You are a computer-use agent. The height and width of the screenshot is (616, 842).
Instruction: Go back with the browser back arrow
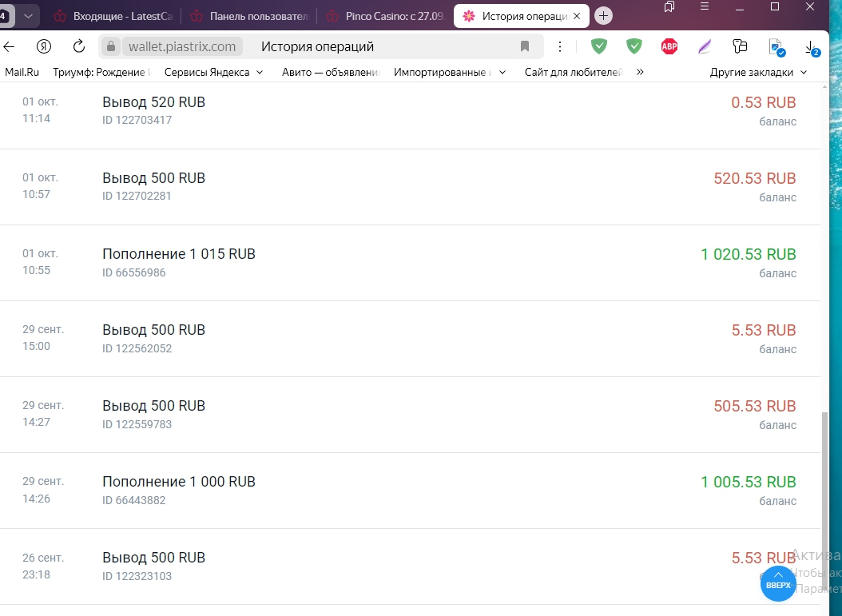click(x=9, y=46)
